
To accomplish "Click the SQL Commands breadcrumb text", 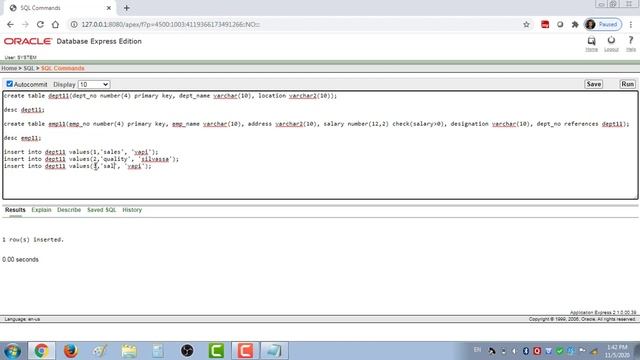I will (62, 68).
